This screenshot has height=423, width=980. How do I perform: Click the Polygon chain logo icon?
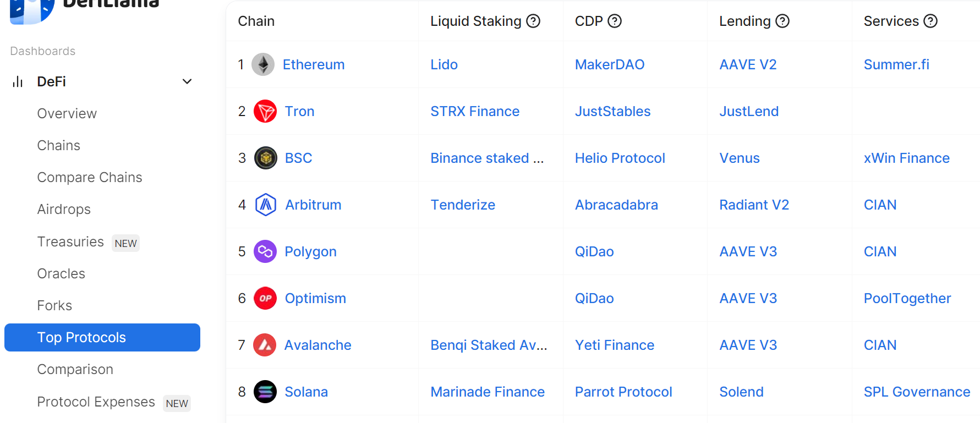pyautogui.click(x=265, y=251)
